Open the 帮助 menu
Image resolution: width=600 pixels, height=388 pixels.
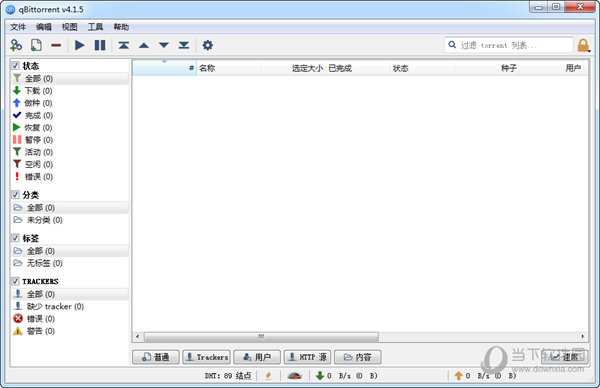[x=121, y=27]
